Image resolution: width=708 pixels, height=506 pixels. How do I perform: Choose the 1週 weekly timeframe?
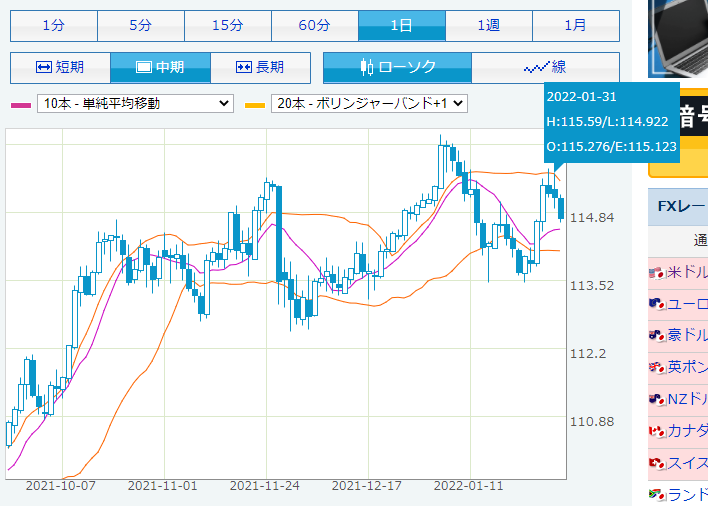tap(488, 25)
